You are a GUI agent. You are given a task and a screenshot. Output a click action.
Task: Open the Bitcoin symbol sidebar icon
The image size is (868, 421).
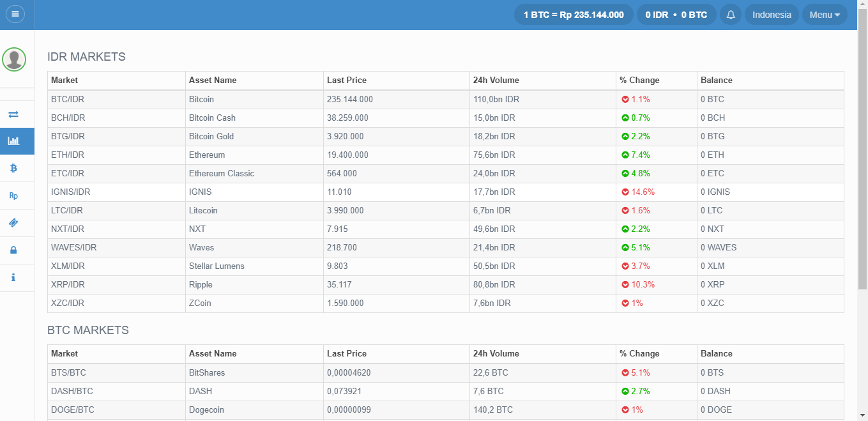(x=13, y=168)
